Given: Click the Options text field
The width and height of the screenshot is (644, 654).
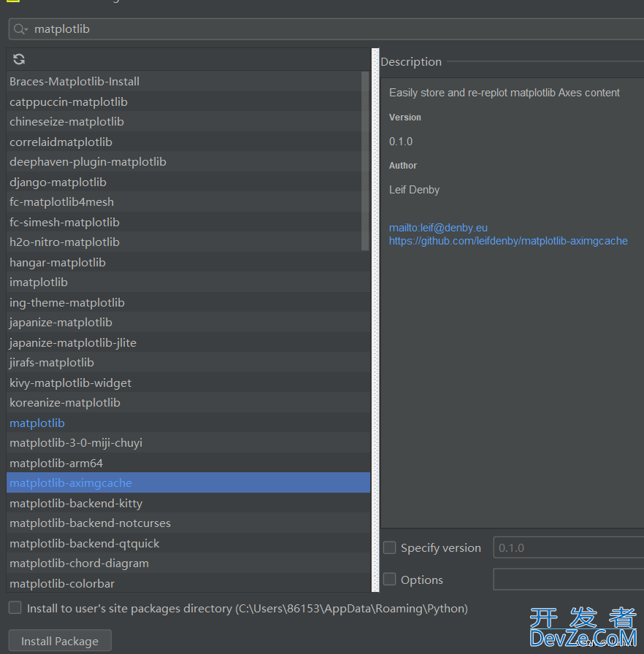Looking at the screenshot, I should (x=569, y=580).
